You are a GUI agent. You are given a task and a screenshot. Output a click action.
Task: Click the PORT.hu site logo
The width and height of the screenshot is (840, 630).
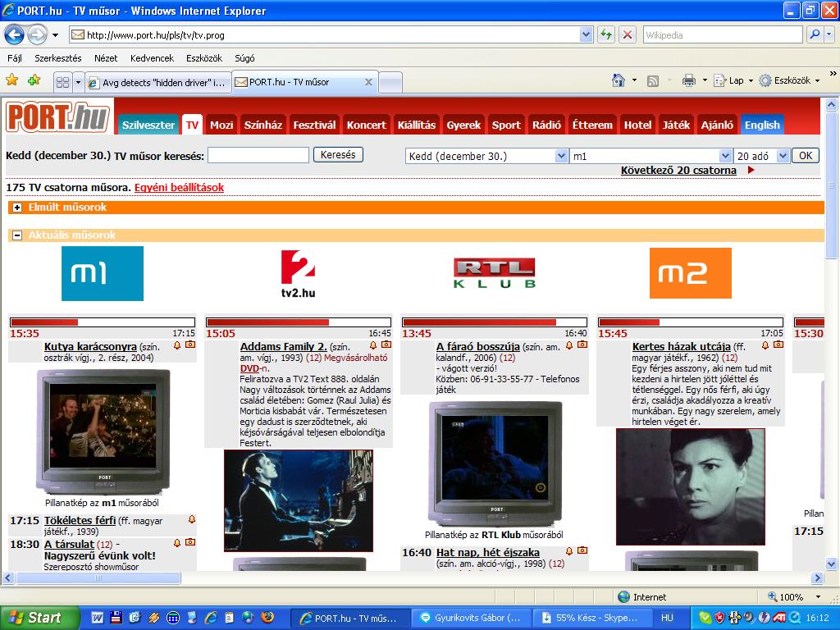click(57, 116)
